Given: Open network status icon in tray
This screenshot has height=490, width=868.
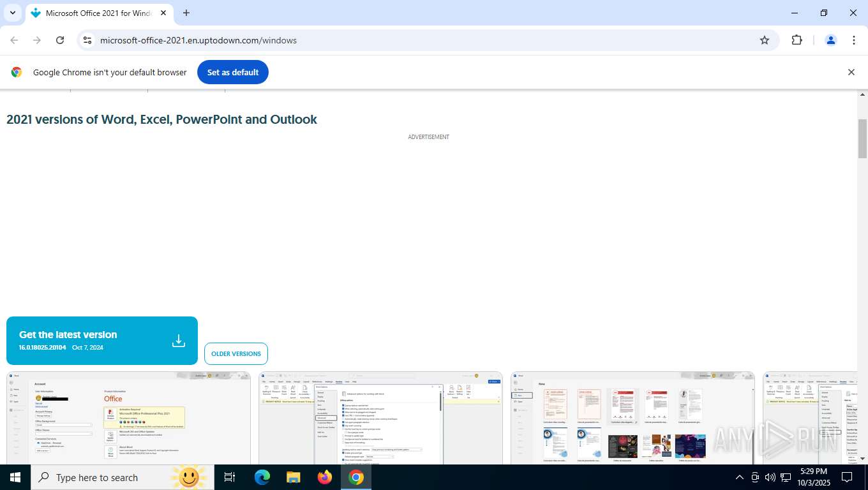Looking at the screenshot, I should click(786, 477).
